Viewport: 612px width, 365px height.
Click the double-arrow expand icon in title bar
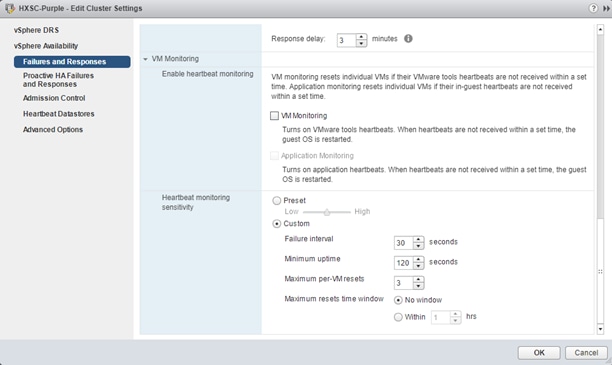[606, 8]
